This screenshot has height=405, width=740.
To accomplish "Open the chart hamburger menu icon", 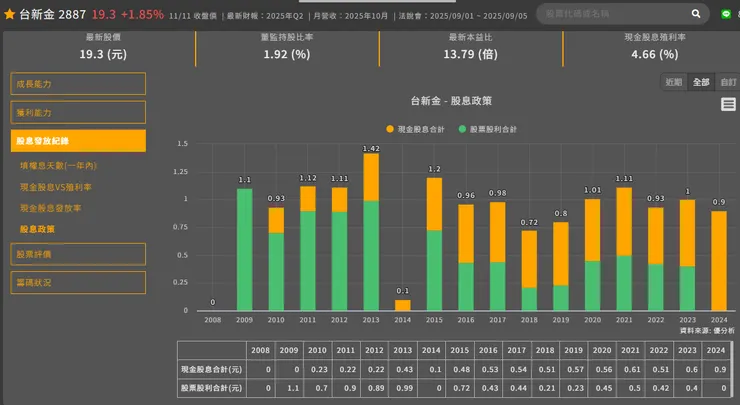I will point(728,104).
